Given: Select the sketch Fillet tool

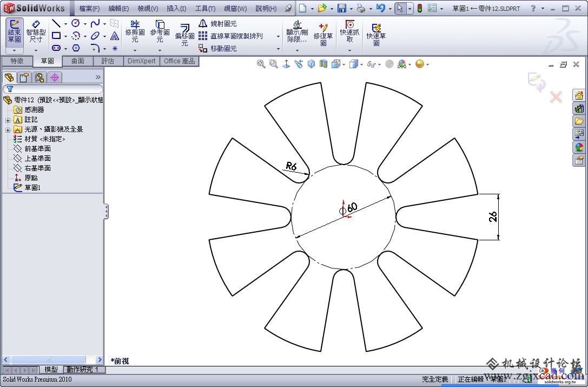Looking at the screenshot, I should pos(95,48).
